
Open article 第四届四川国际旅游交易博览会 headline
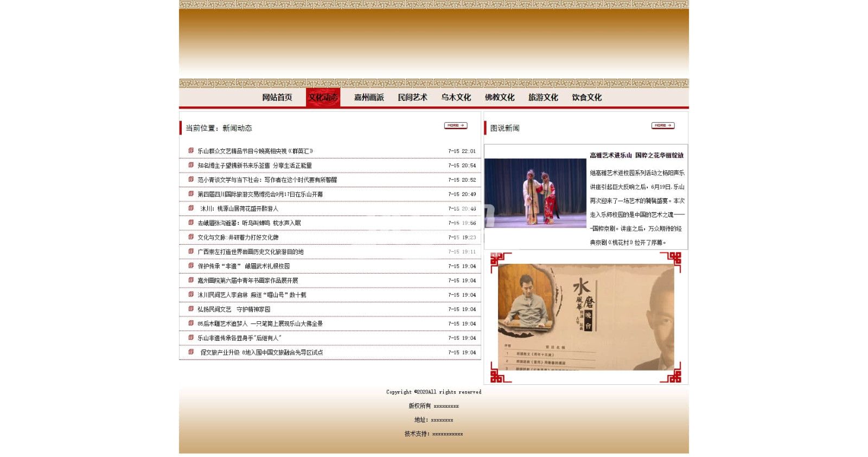click(x=260, y=194)
